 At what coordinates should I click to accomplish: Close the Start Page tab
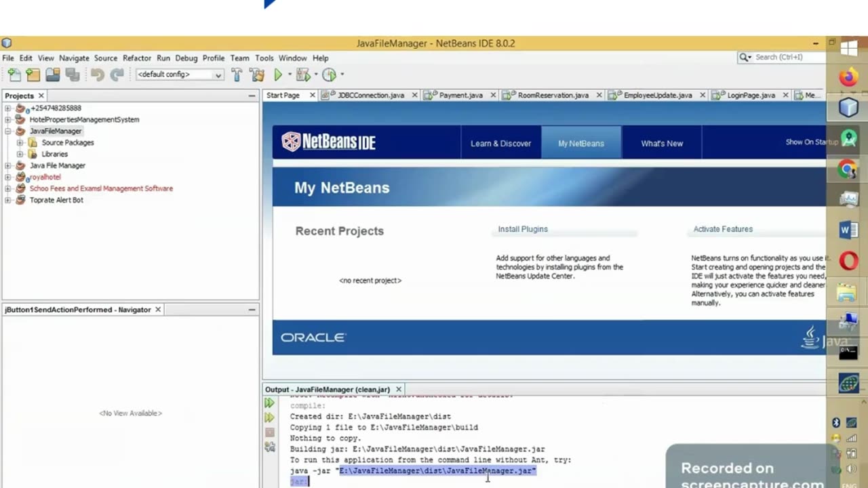click(x=313, y=96)
